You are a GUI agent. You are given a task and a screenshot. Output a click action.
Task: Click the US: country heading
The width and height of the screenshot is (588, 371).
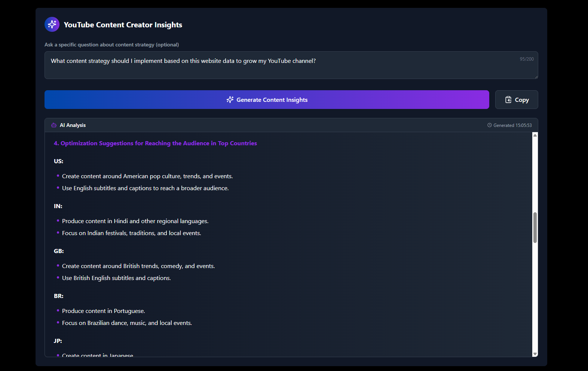click(x=58, y=161)
